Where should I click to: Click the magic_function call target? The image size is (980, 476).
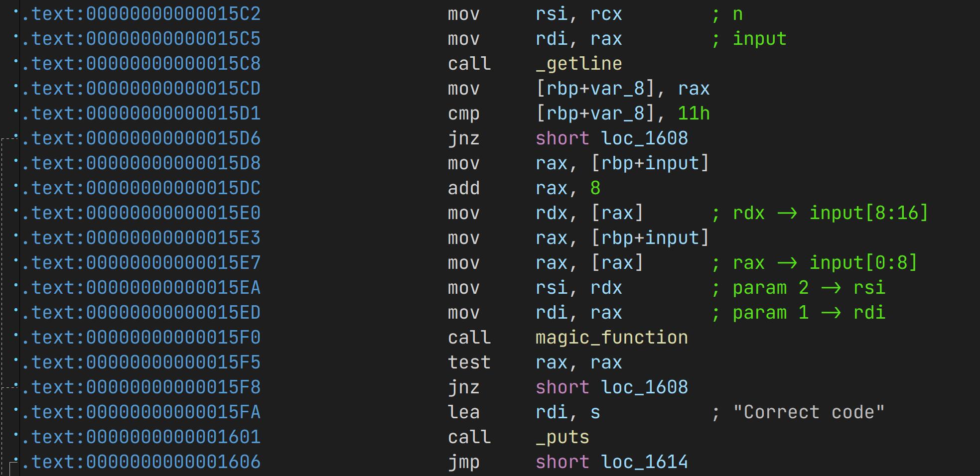611,338
